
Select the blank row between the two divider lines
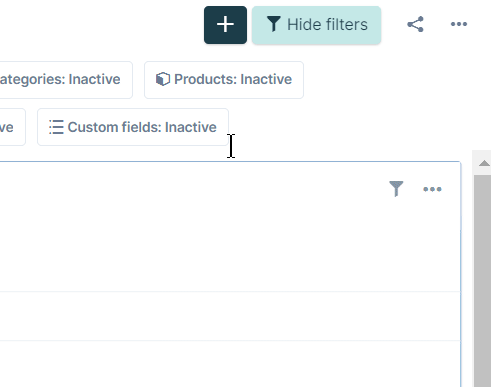tap(230, 316)
